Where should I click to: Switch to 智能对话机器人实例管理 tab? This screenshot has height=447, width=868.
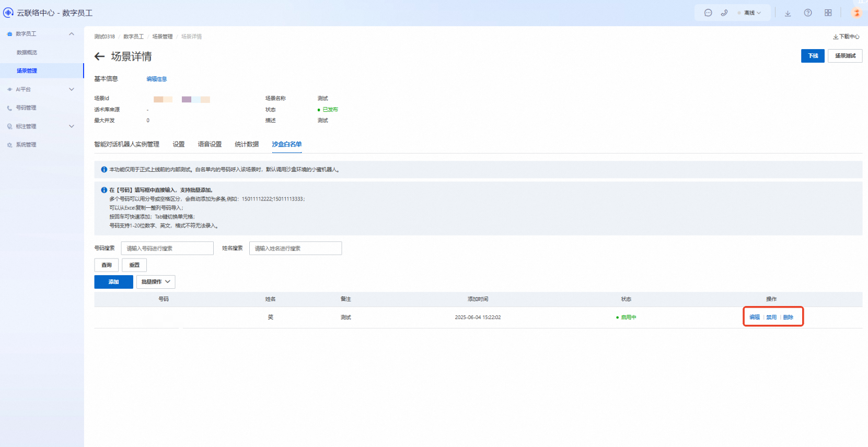point(126,144)
